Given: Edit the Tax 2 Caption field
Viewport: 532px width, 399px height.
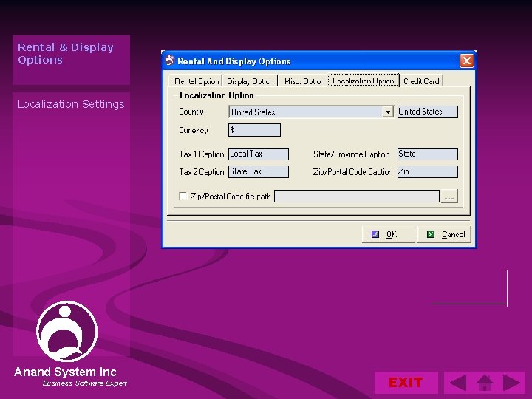Looking at the screenshot, I should [259, 171].
